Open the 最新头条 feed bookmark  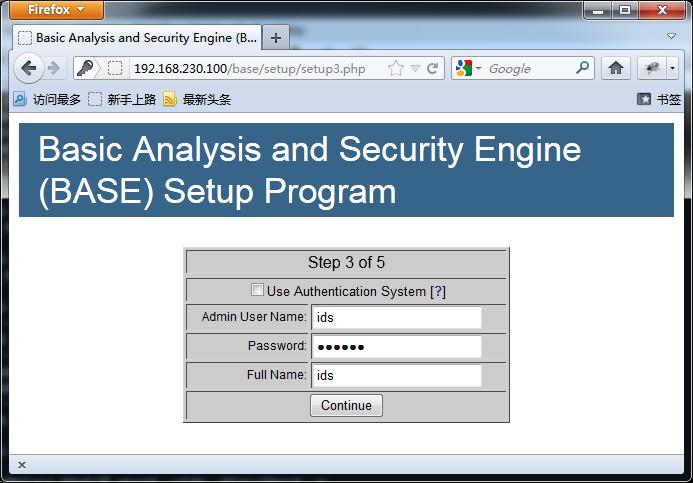point(197,99)
